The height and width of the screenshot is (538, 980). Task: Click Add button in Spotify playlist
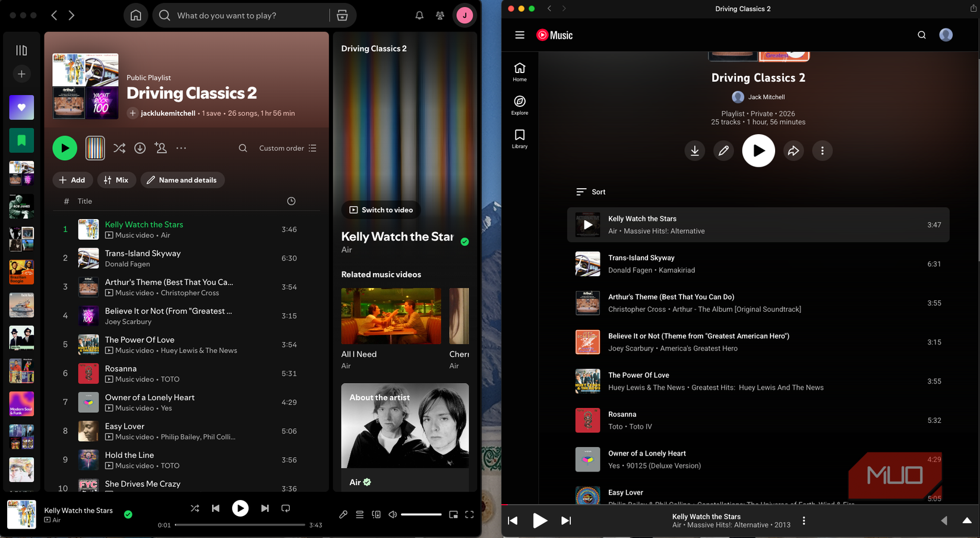(x=72, y=180)
